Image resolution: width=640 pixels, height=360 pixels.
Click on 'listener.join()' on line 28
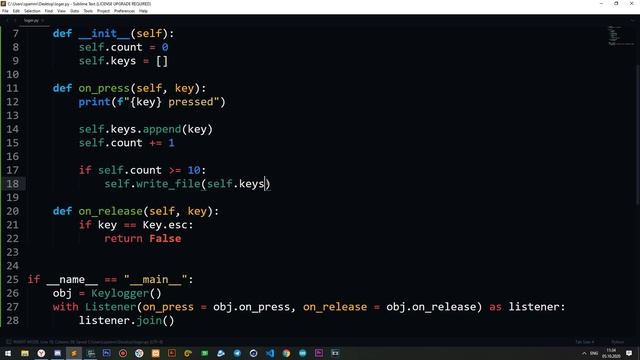point(127,320)
